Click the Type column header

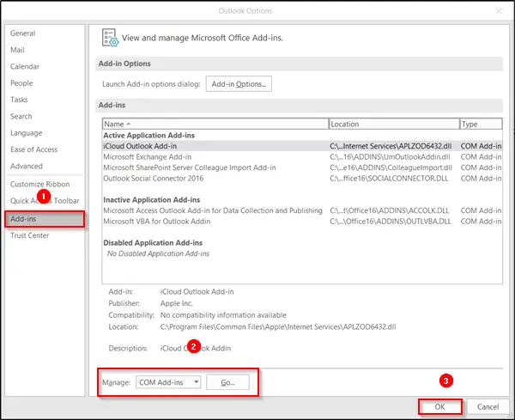coord(481,124)
